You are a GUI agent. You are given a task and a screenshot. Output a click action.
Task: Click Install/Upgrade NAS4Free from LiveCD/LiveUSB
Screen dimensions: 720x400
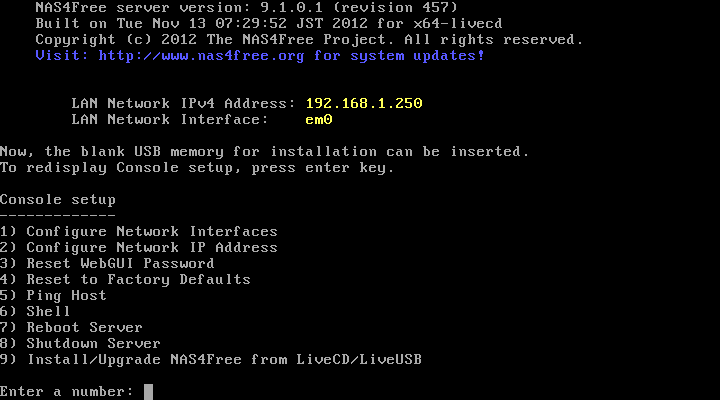pos(211,360)
